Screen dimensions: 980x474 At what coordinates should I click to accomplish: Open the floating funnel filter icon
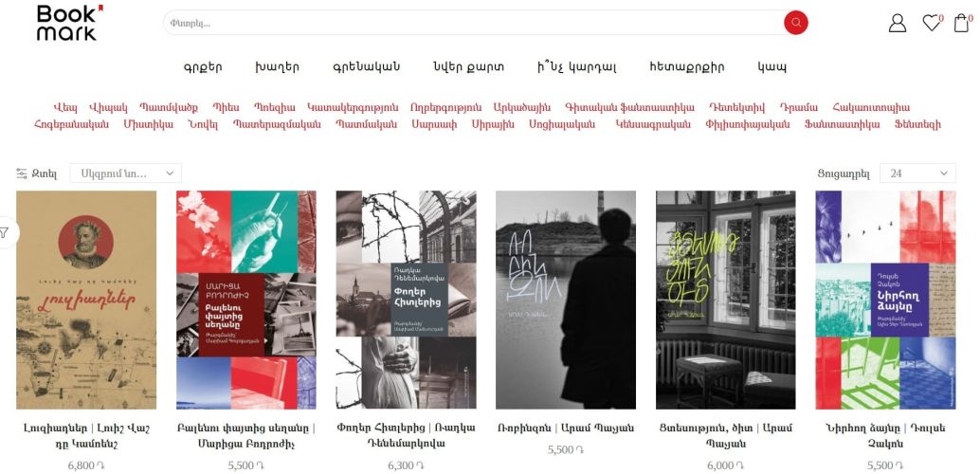(5, 232)
